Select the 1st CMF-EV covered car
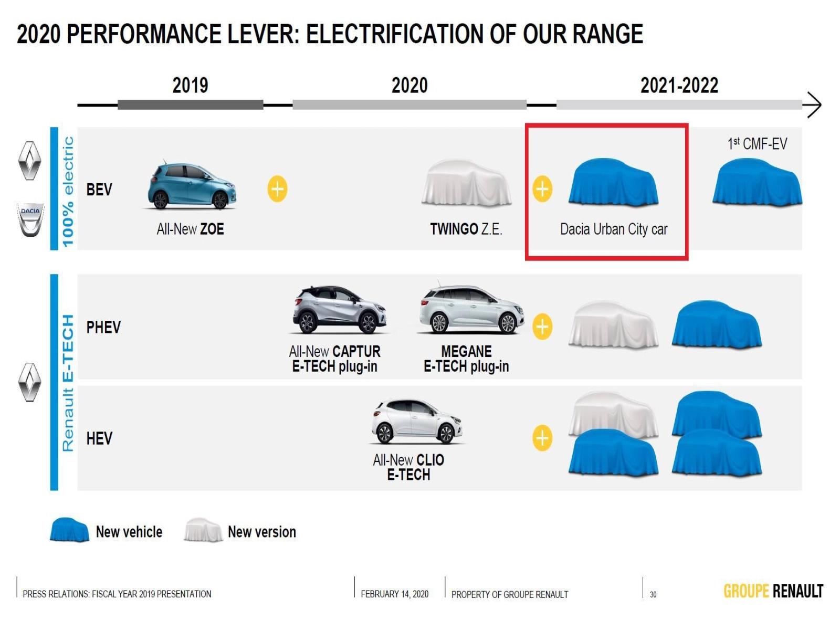840x630 pixels. pyautogui.click(x=757, y=182)
